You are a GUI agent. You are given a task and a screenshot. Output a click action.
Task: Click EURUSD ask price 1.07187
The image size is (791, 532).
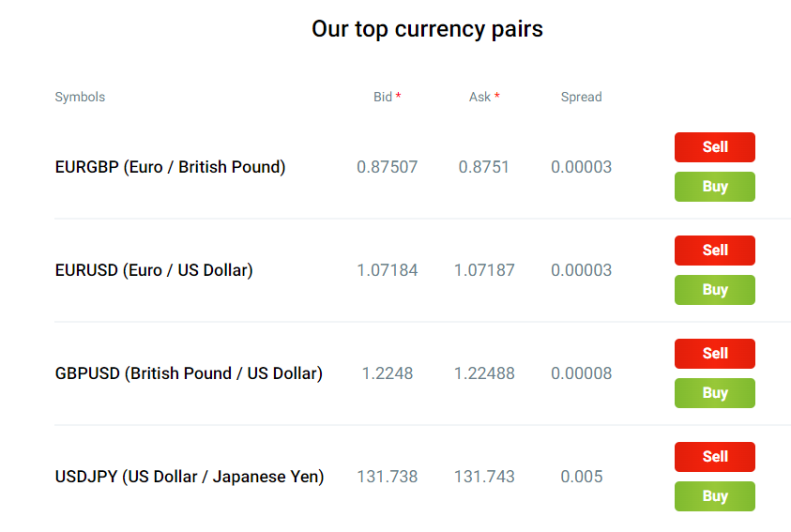(x=484, y=270)
